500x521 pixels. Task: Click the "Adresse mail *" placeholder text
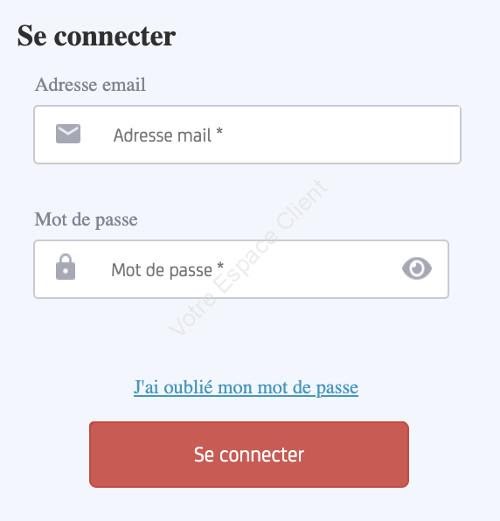click(x=168, y=135)
